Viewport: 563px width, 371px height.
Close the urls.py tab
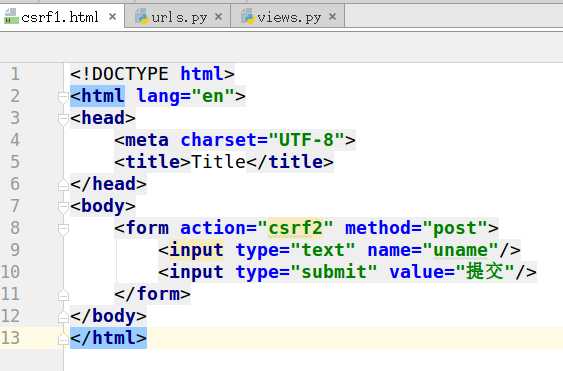pos(218,17)
